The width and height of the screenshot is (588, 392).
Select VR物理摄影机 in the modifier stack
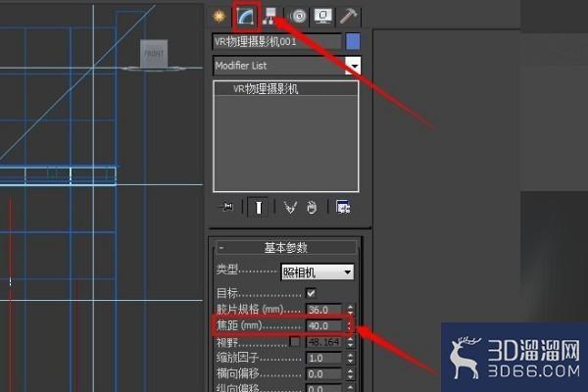(x=266, y=89)
